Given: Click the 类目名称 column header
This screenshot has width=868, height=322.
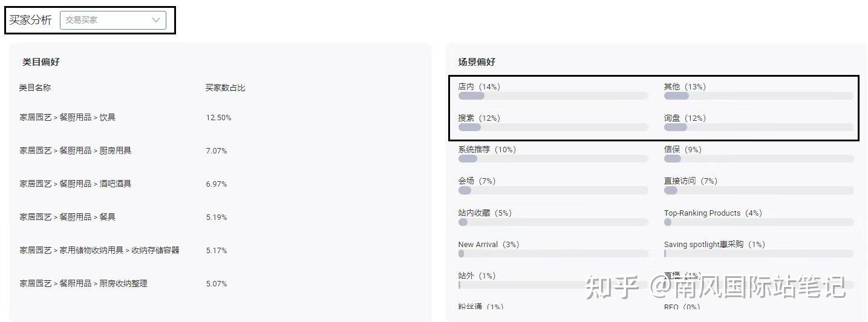Looking at the screenshot, I should 34,88.
